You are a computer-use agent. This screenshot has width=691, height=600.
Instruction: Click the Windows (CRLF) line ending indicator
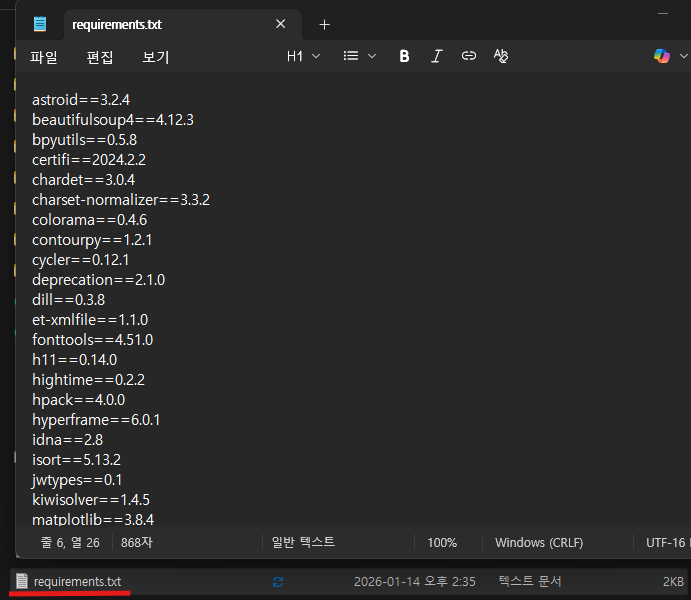pos(539,543)
